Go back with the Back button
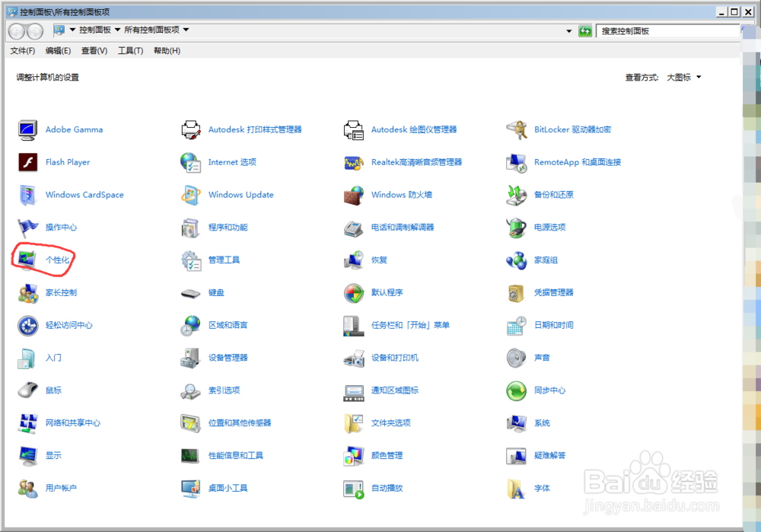The width and height of the screenshot is (761, 532). (x=17, y=31)
